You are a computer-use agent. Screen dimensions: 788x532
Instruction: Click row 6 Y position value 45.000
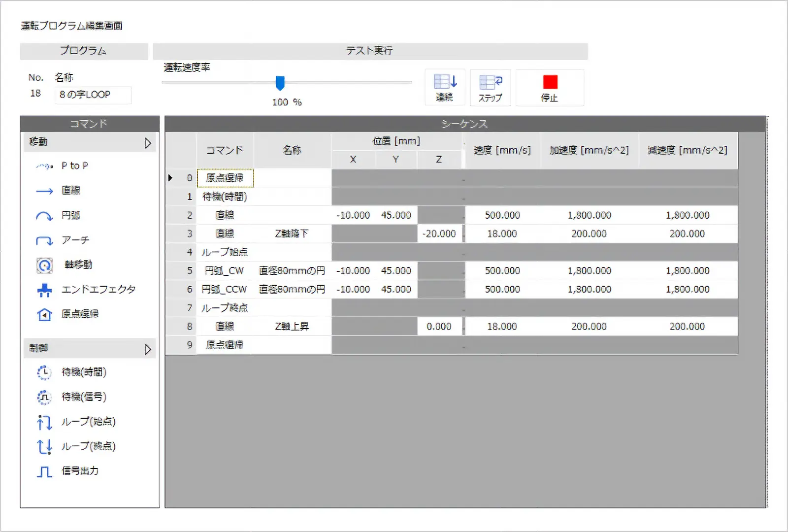(396, 289)
